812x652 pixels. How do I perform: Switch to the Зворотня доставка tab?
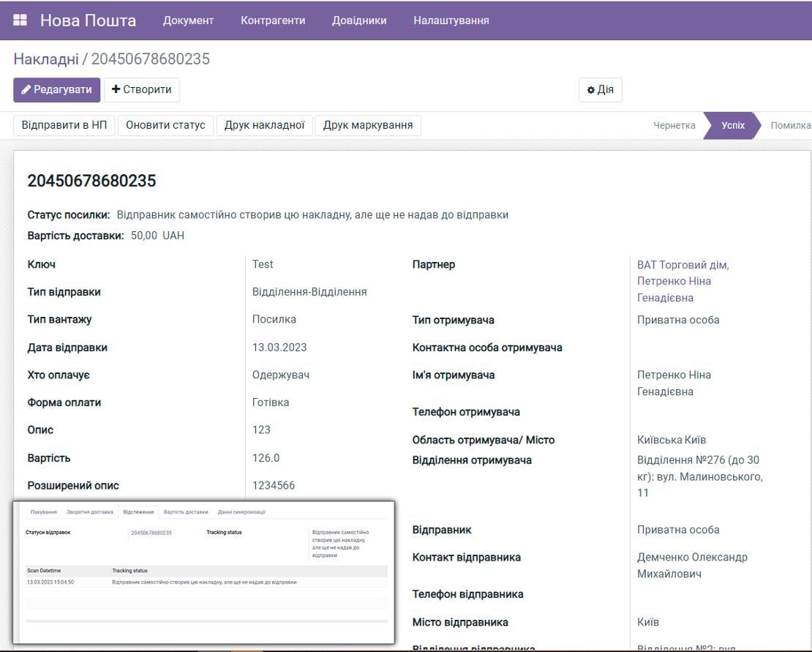click(x=89, y=512)
